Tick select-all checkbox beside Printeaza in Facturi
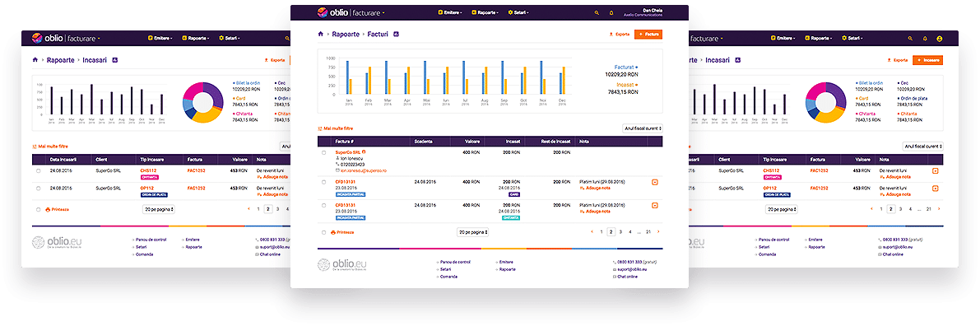The image size is (980, 326). coord(323,232)
